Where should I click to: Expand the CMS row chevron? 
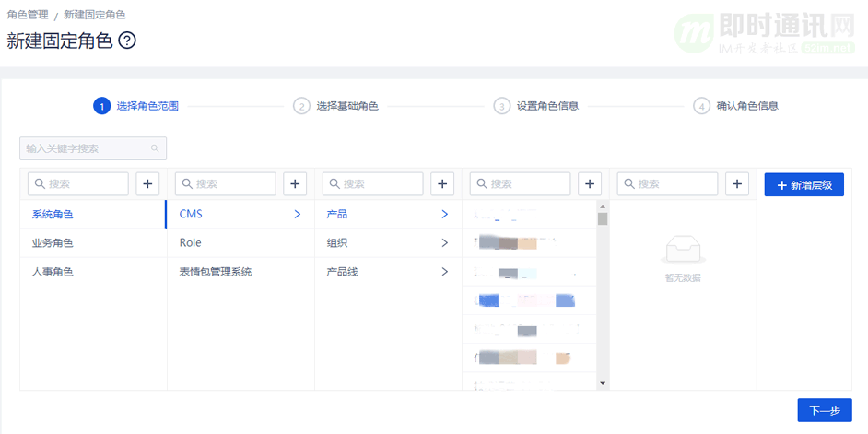[x=298, y=214]
